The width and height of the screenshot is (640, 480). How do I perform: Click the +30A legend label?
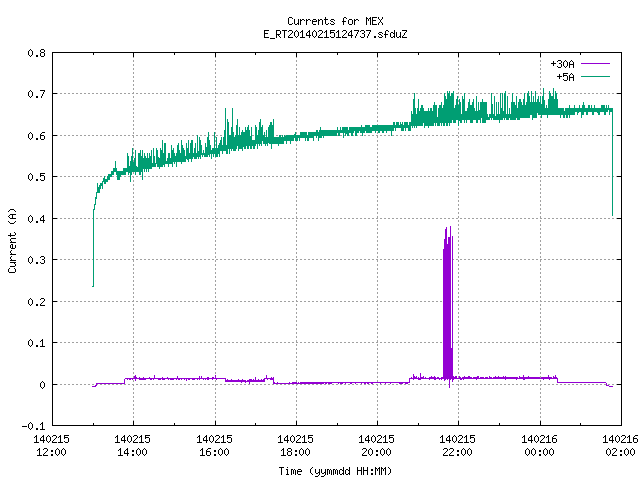(x=562, y=64)
